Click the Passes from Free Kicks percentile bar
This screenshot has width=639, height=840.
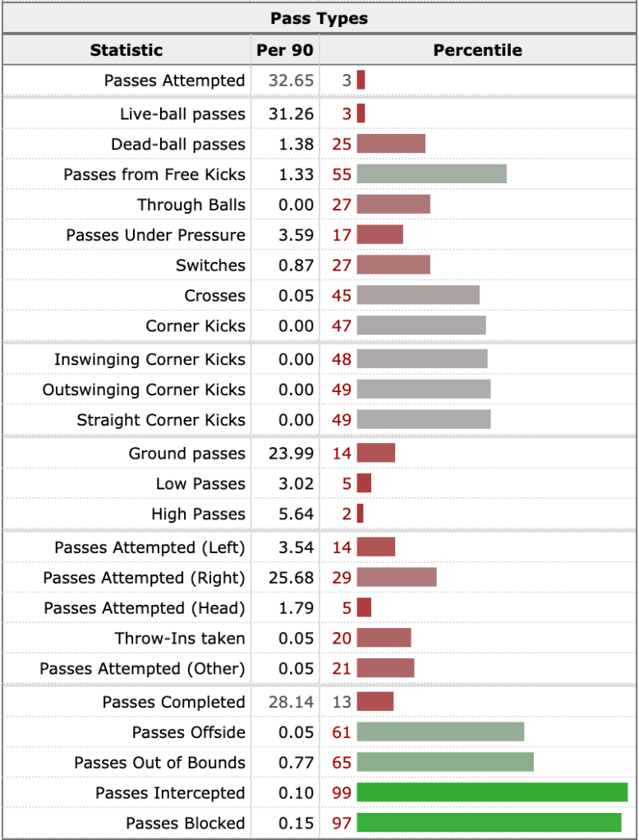pos(431,174)
